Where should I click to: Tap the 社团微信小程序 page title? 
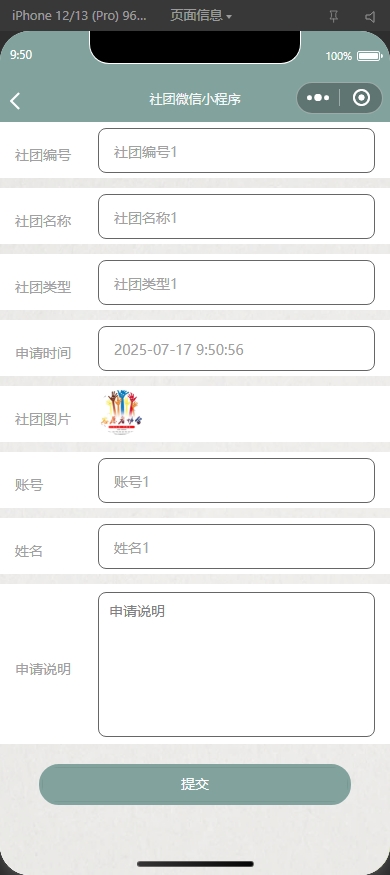[195, 99]
